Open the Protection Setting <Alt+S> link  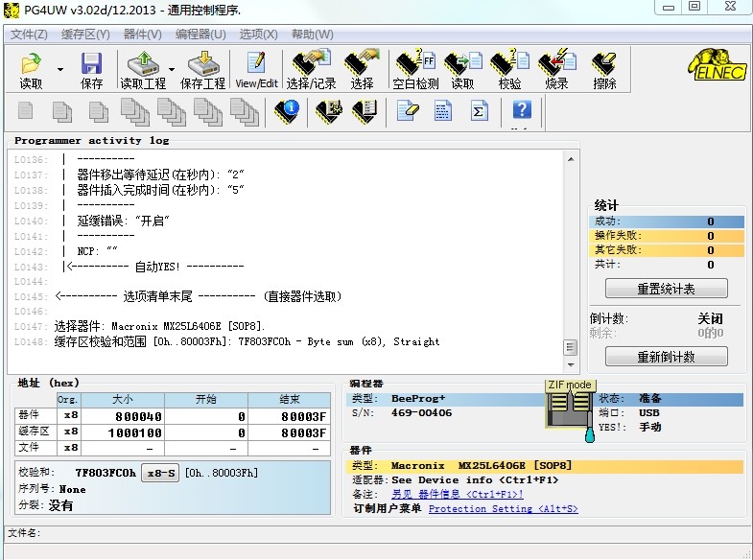(x=504, y=508)
